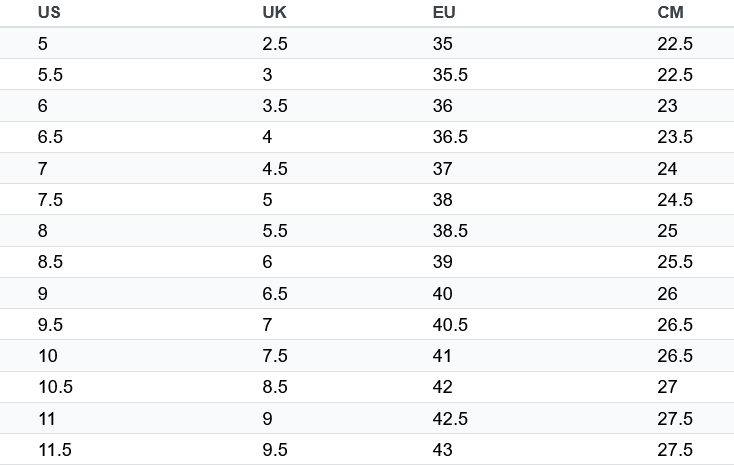Click the UK 8.5 cell

tap(275, 387)
